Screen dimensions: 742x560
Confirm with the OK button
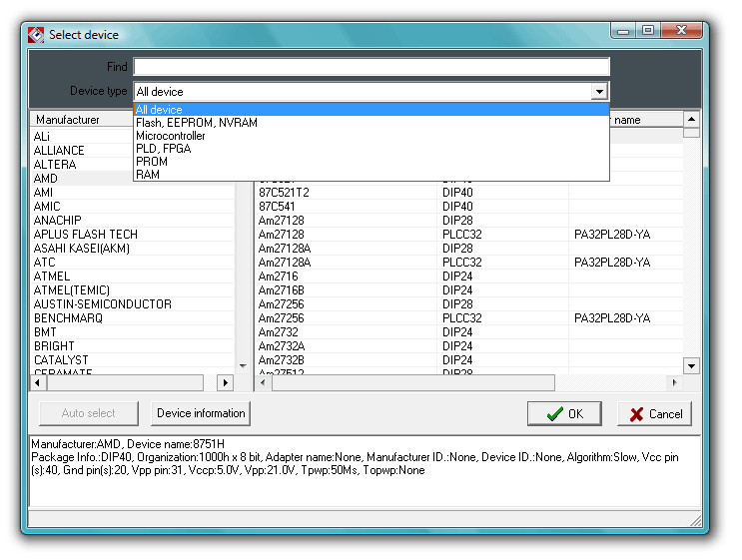point(564,414)
